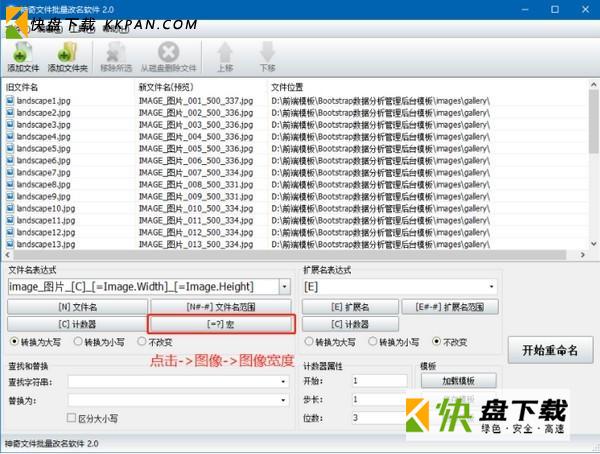Image resolution: width=600 pixels, height=454 pixels.
Task: Click the 添加文件夹 (add folder) toolbar icon
Action: tap(67, 52)
